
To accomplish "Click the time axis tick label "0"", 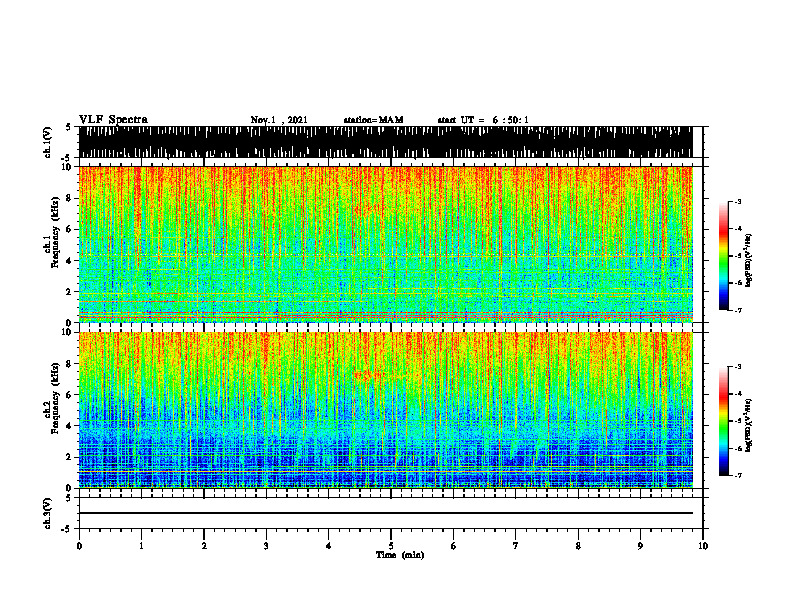I will pyautogui.click(x=79, y=546).
